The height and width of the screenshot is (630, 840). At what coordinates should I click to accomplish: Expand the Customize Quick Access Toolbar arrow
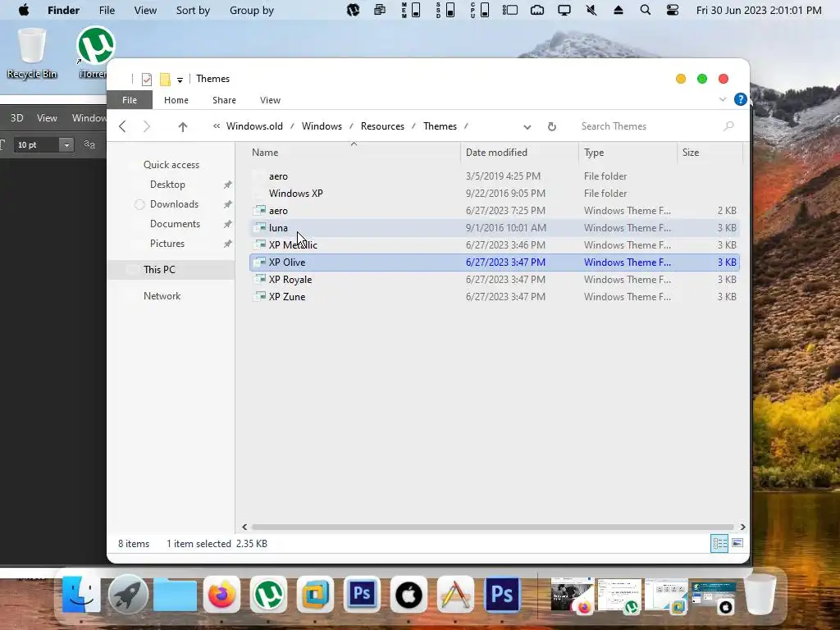(180, 80)
